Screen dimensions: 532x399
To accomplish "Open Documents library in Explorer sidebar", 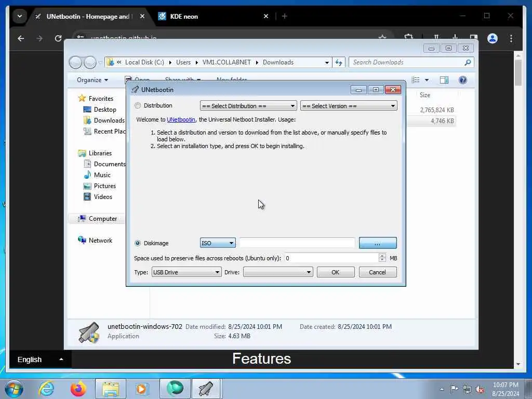I will pos(109,164).
